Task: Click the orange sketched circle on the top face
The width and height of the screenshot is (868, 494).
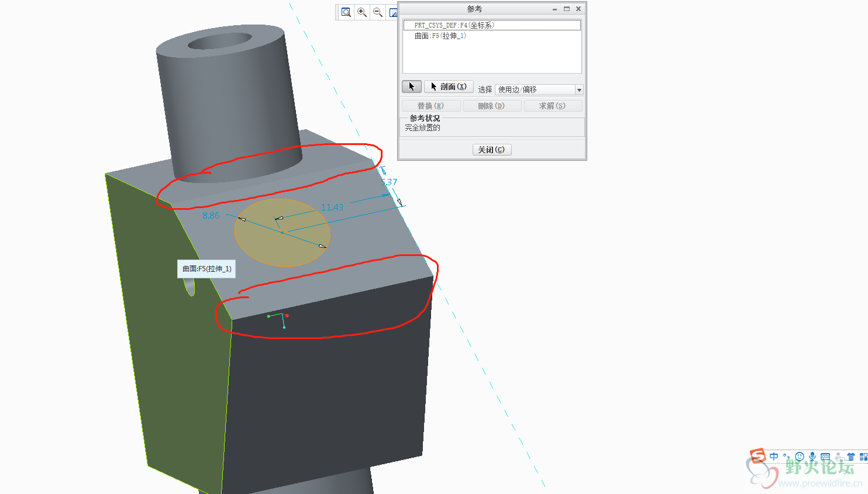Action: (x=283, y=233)
